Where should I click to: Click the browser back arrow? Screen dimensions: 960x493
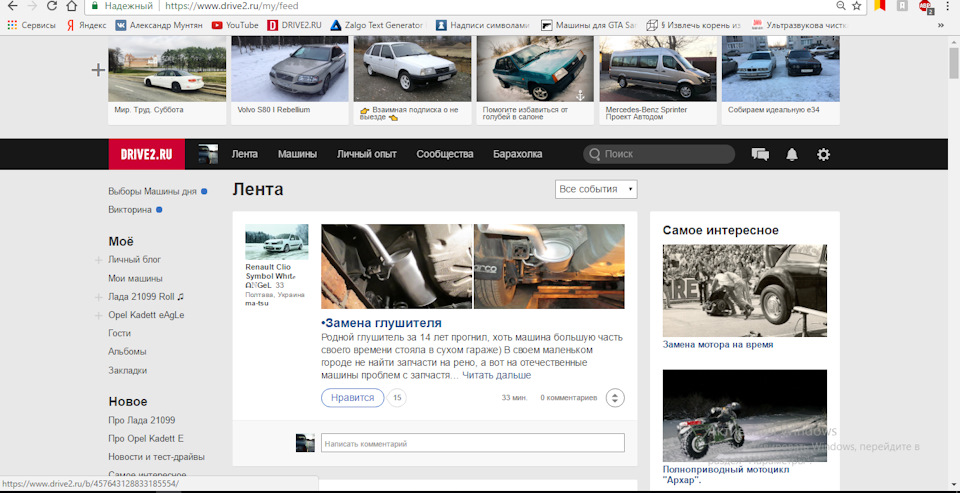tap(12, 6)
